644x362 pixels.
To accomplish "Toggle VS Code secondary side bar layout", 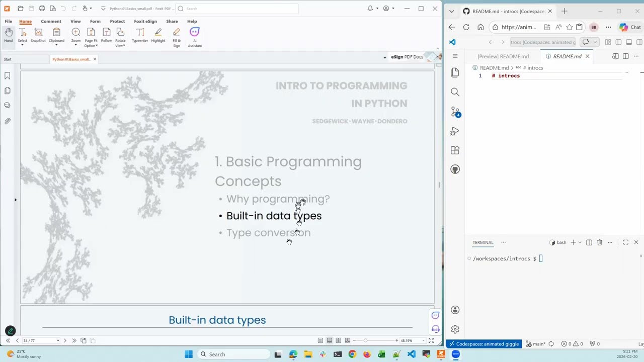I will click(639, 42).
